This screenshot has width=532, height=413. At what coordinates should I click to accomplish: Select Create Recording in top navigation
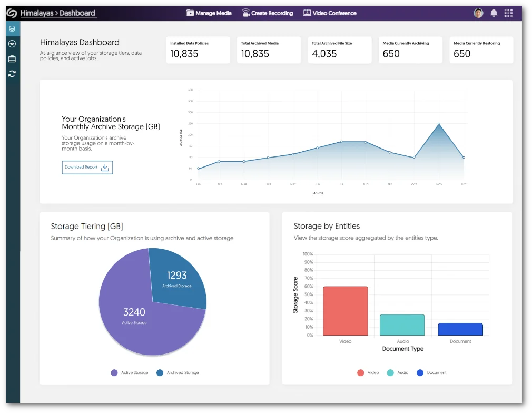pos(267,13)
